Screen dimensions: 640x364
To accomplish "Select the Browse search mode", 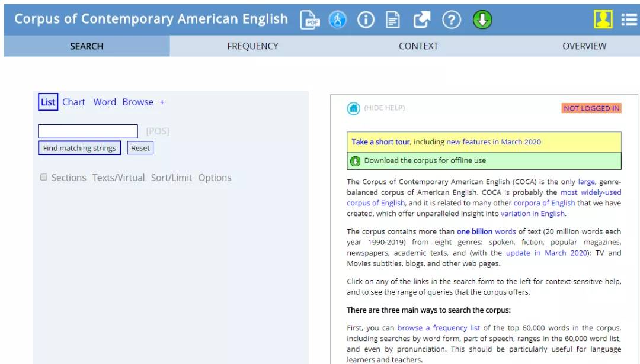I will click(138, 102).
